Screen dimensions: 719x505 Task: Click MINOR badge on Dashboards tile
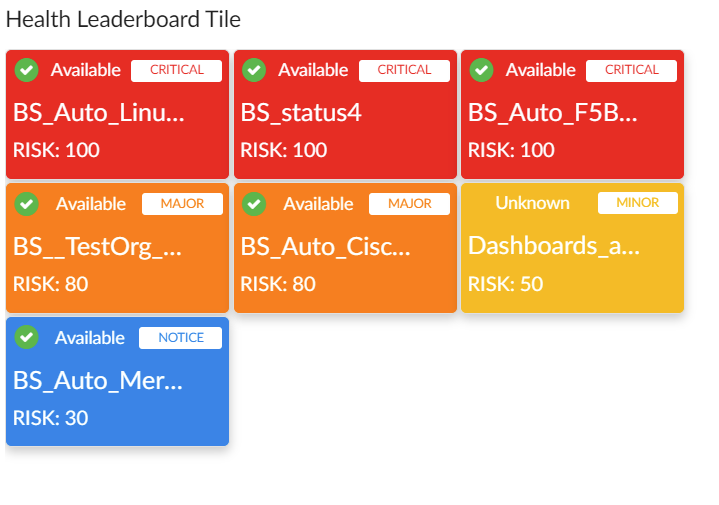click(x=637, y=203)
